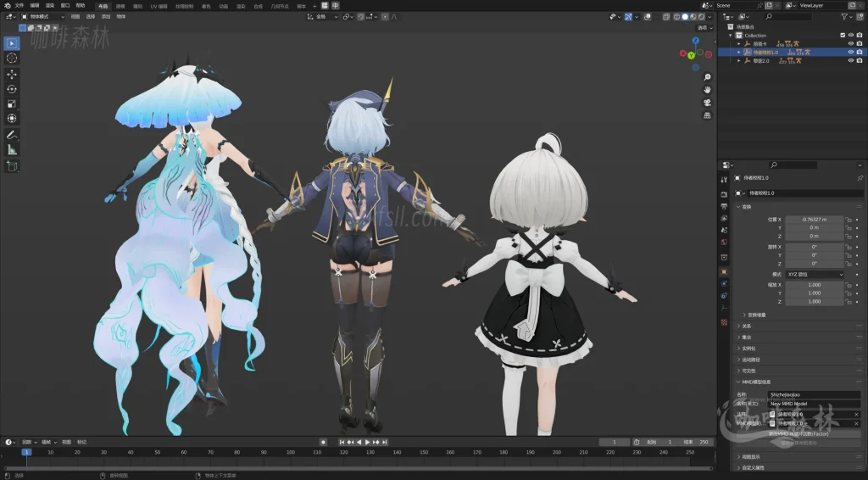Collapse the Collection tree node
Viewport: 868px width, 480px height.
pyautogui.click(x=731, y=35)
